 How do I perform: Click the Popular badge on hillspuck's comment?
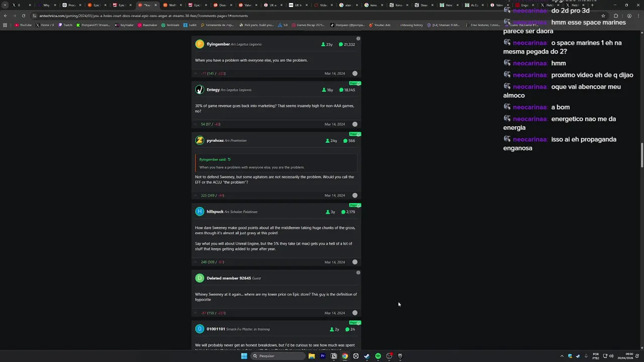(355, 205)
